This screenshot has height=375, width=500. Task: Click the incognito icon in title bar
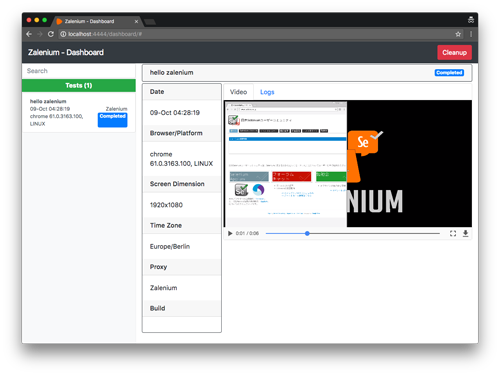tap(471, 20)
